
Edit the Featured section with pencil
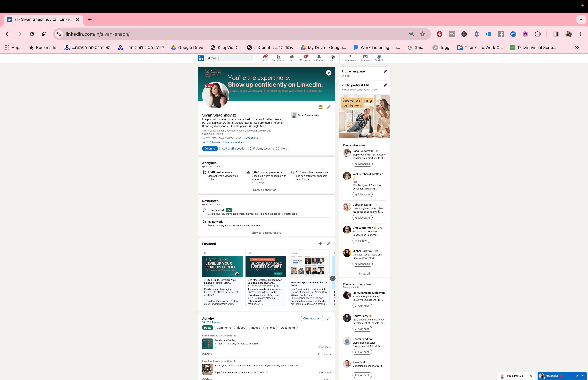point(329,244)
